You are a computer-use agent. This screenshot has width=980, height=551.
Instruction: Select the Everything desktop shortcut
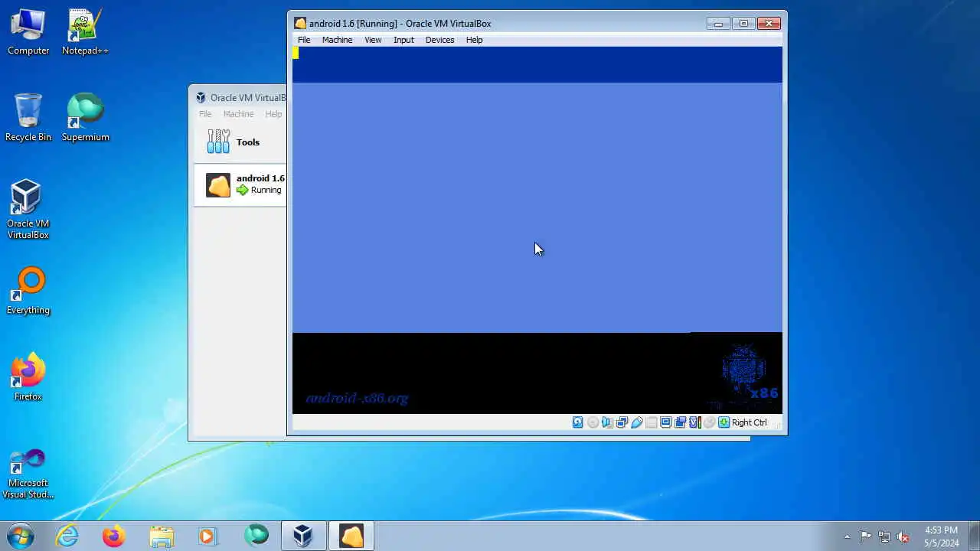coord(28,291)
